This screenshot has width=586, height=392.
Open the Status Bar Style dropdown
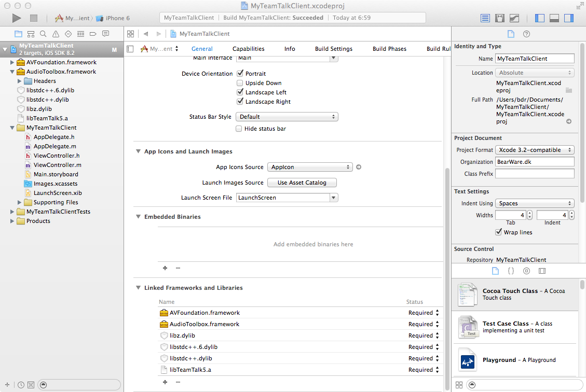click(287, 117)
